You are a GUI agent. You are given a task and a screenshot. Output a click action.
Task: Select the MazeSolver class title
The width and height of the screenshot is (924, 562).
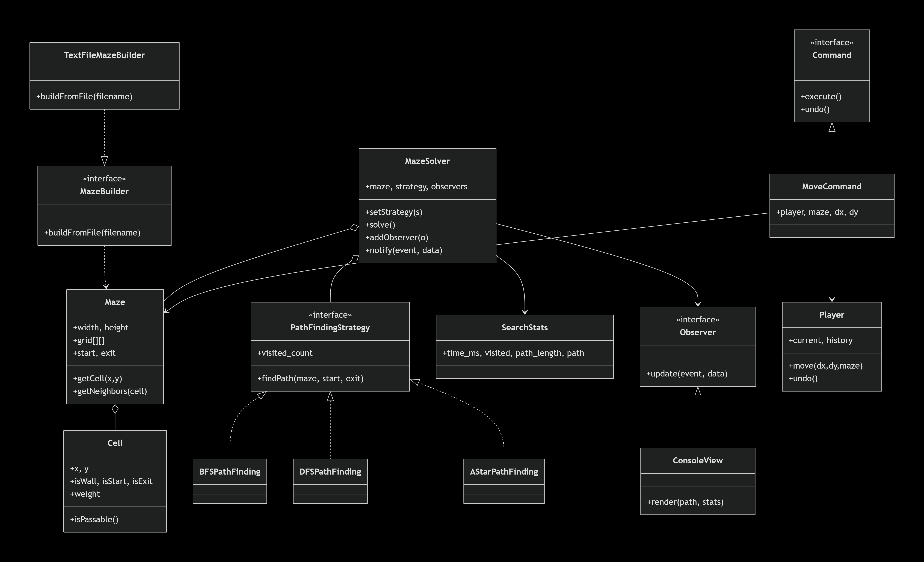pos(427,161)
